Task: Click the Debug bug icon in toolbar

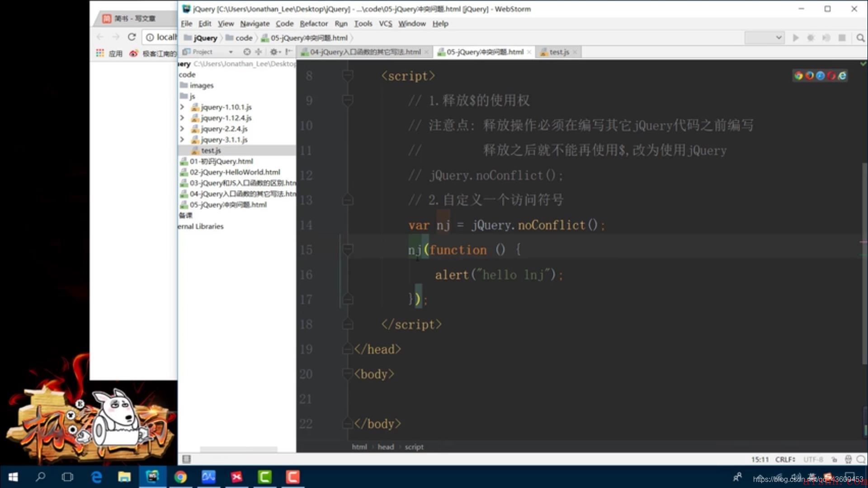Action: point(811,38)
